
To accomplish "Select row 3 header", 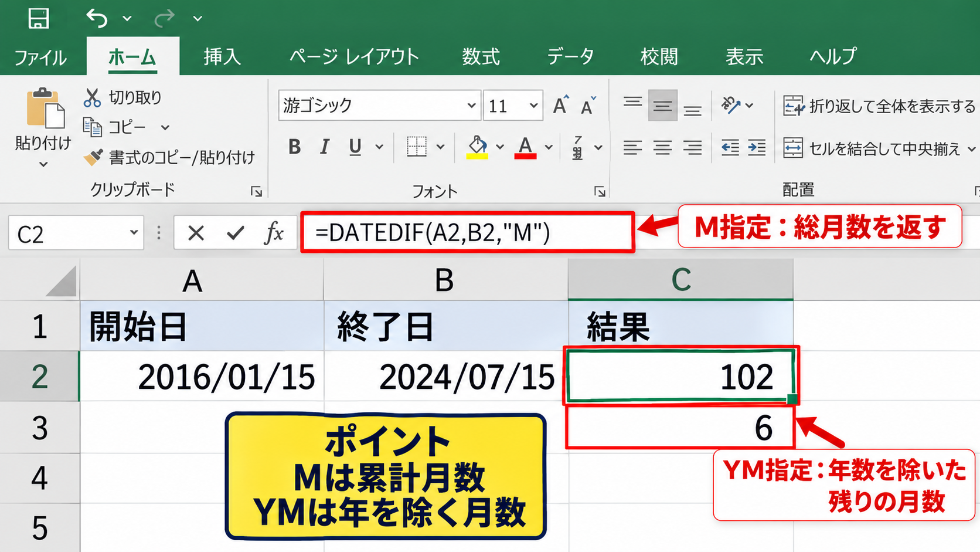I will (x=40, y=428).
